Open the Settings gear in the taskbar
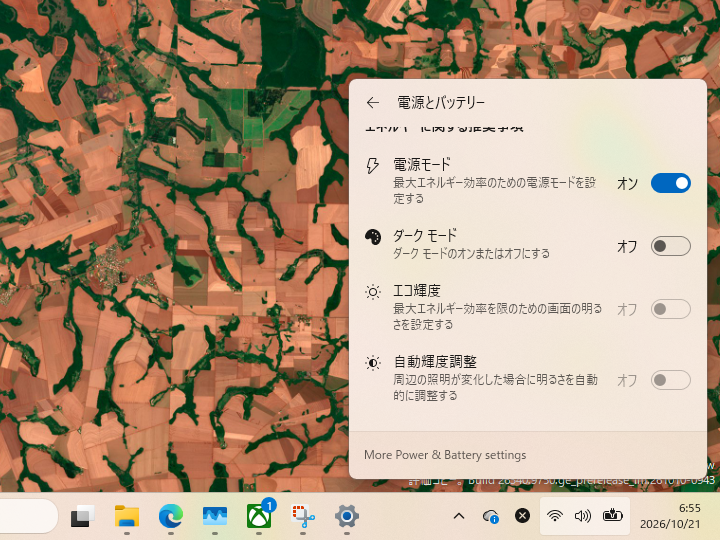This screenshot has height=540, width=720. [347, 517]
